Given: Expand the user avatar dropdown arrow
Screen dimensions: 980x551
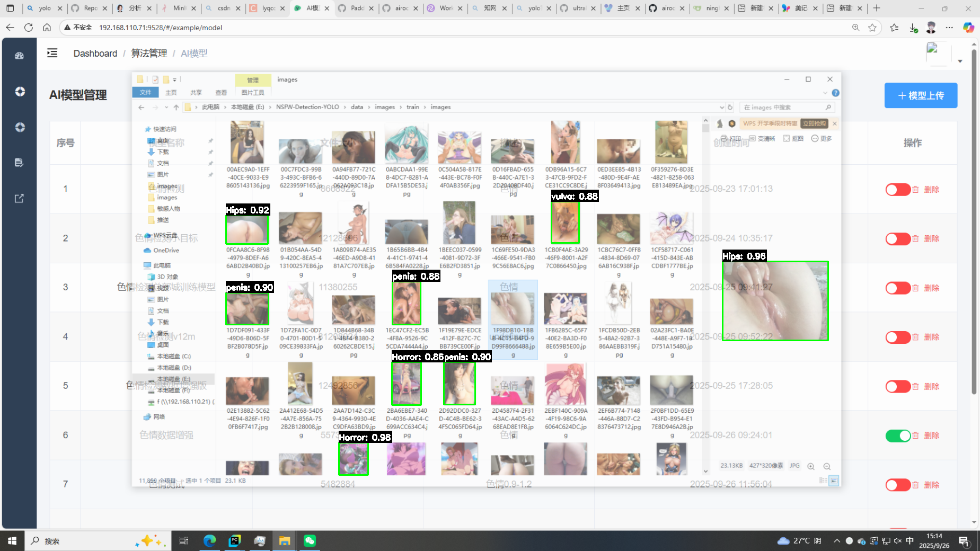Looking at the screenshot, I should (960, 61).
